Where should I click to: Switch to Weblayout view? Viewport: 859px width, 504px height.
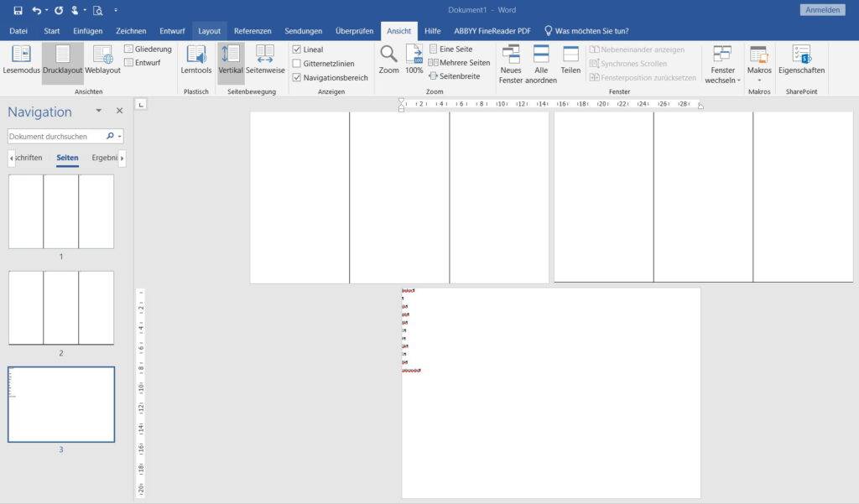pyautogui.click(x=102, y=60)
